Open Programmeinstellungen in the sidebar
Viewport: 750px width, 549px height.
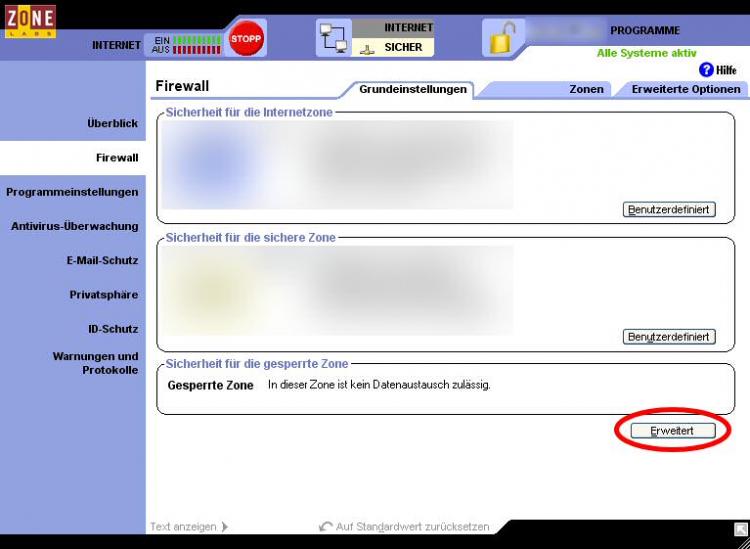[72, 192]
